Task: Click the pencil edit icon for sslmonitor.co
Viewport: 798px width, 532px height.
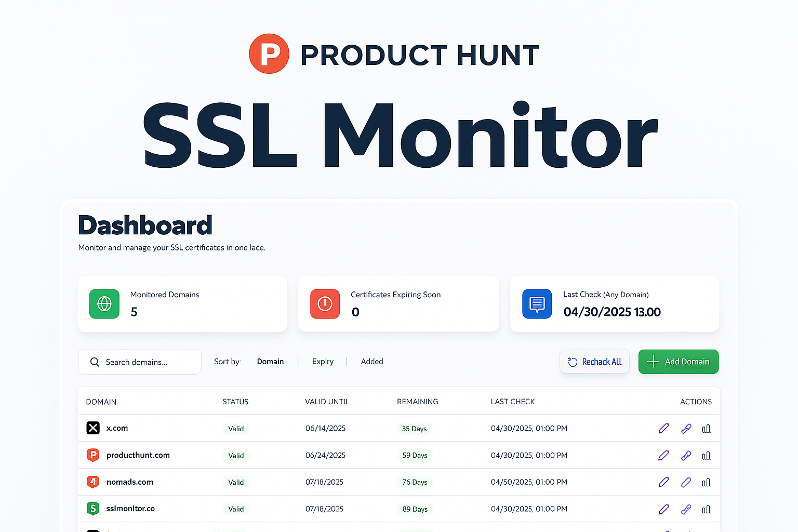Action: point(663,509)
